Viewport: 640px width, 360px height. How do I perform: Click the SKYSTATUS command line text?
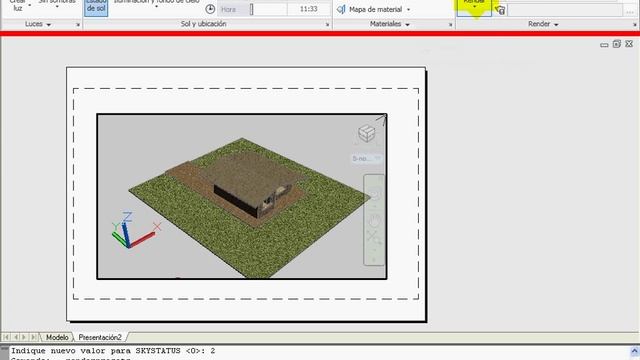[113, 351]
